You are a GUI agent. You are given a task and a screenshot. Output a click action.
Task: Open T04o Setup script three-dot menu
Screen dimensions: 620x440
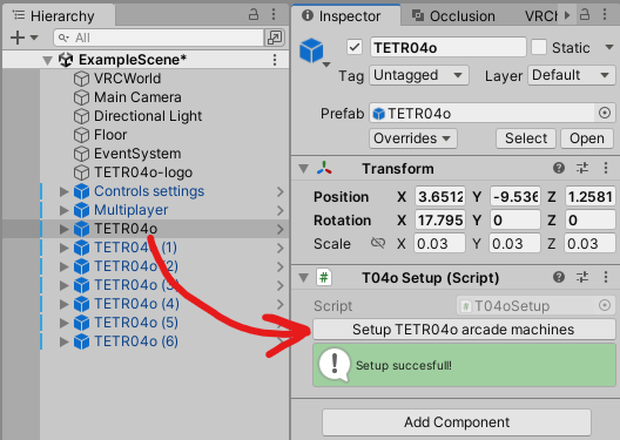click(x=605, y=277)
